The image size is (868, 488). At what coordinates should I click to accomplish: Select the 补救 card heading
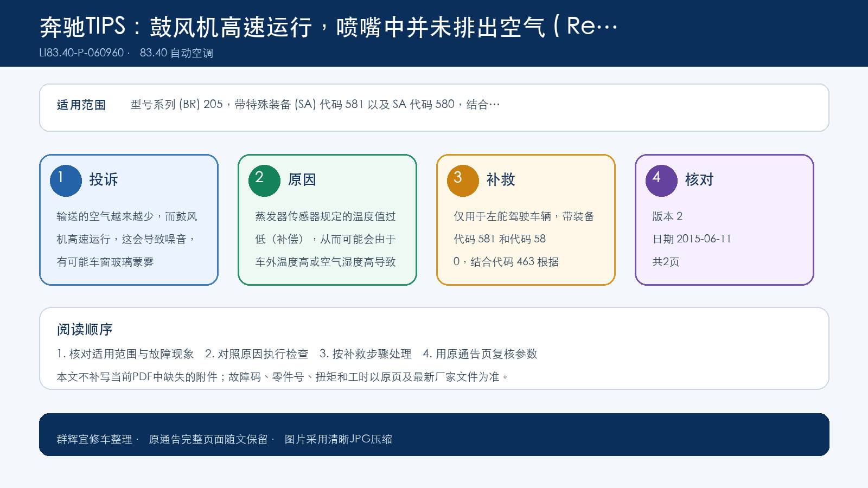point(501,179)
